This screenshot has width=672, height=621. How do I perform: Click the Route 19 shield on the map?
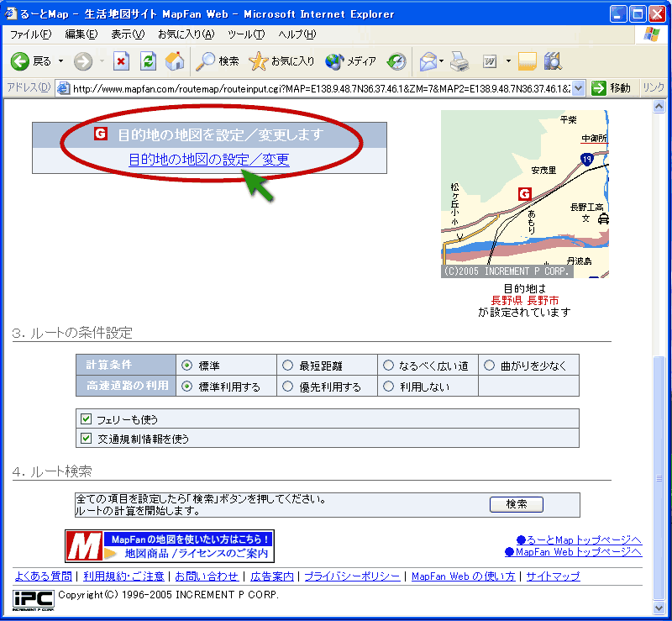587,160
